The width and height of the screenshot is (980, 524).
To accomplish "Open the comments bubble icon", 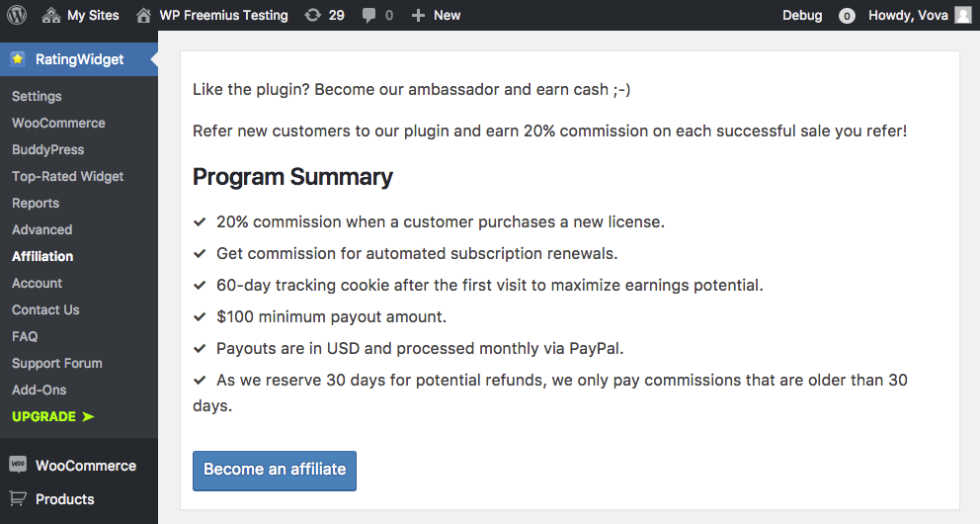I will point(369,16).
